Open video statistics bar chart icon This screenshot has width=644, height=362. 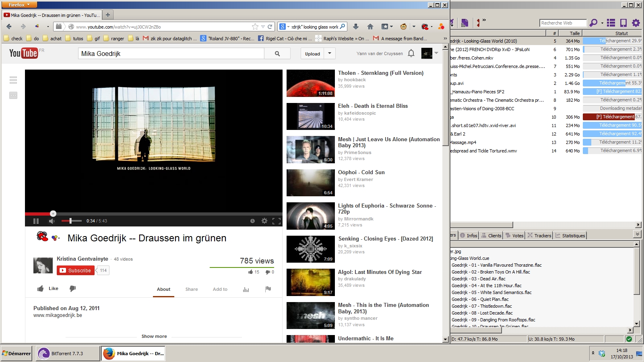point(246,289)
